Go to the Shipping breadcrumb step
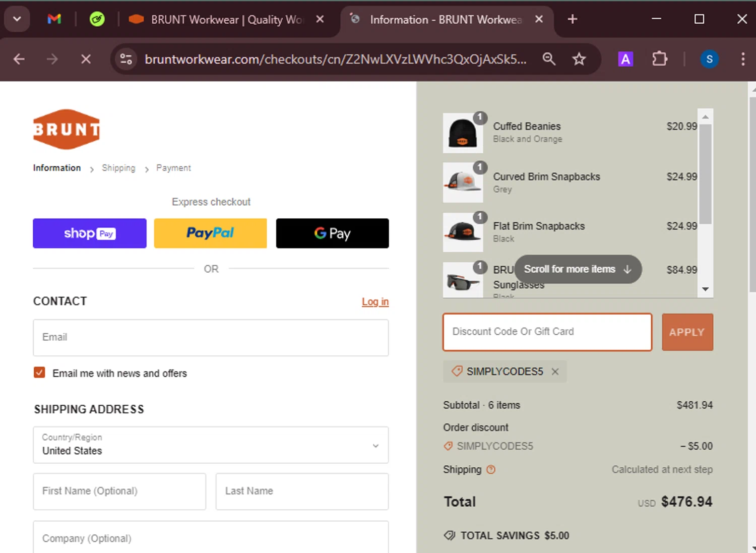The width and height of the screenshot is (756, 553). [118, 168]
